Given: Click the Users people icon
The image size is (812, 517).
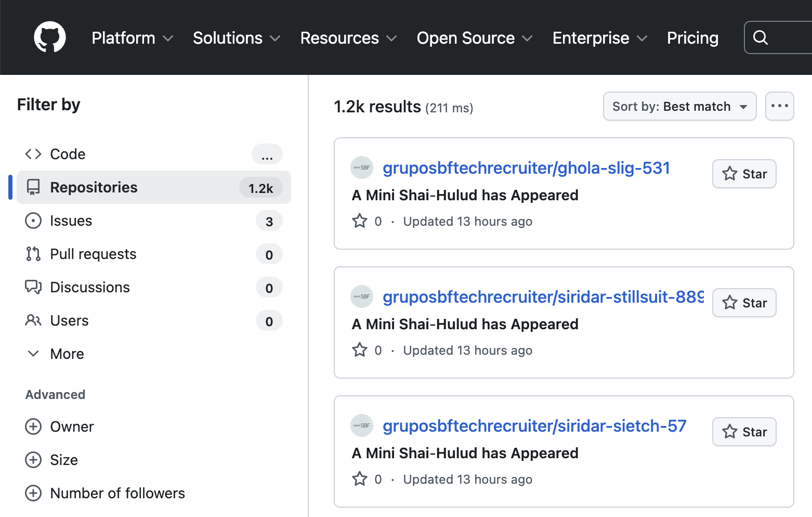Looking at the screenshot, I should pos(33,320).
